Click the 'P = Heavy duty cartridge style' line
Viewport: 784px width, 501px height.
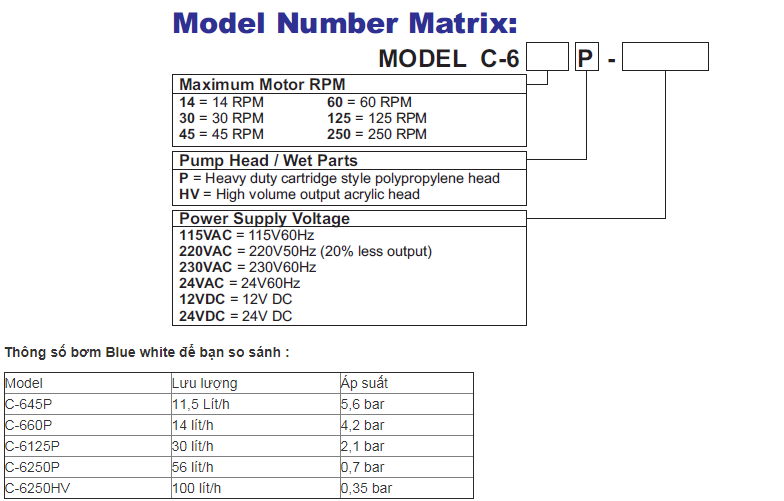340,178
